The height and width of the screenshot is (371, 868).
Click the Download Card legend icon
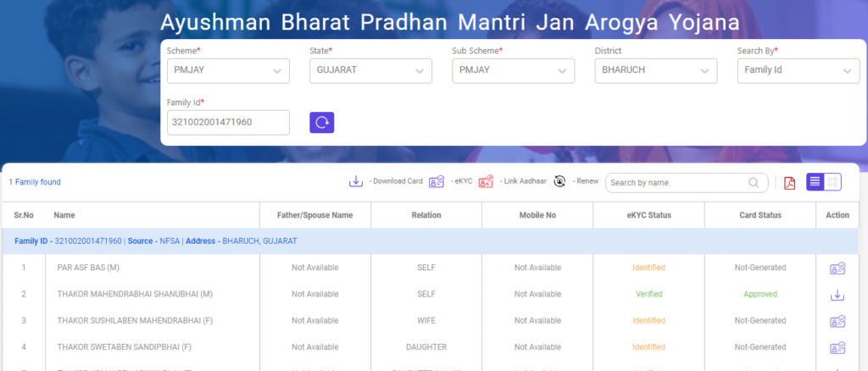pyautogui.click(x=355, y=181)
